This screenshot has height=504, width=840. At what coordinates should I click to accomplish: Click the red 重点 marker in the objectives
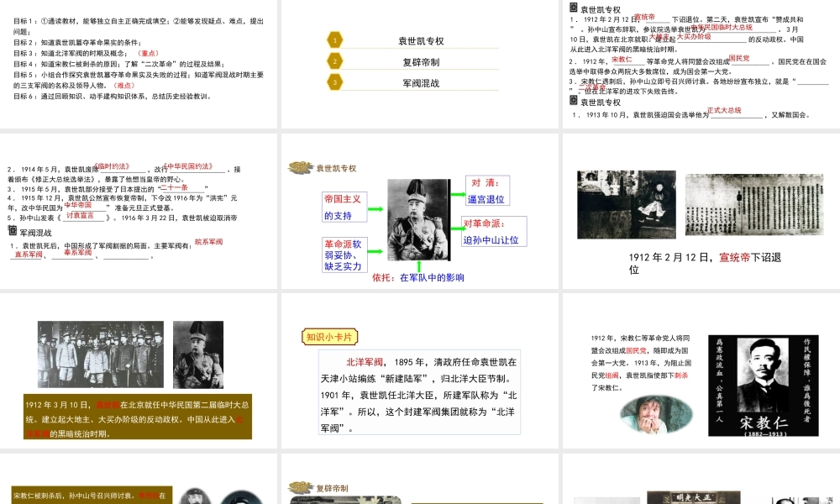click(149, 53)
